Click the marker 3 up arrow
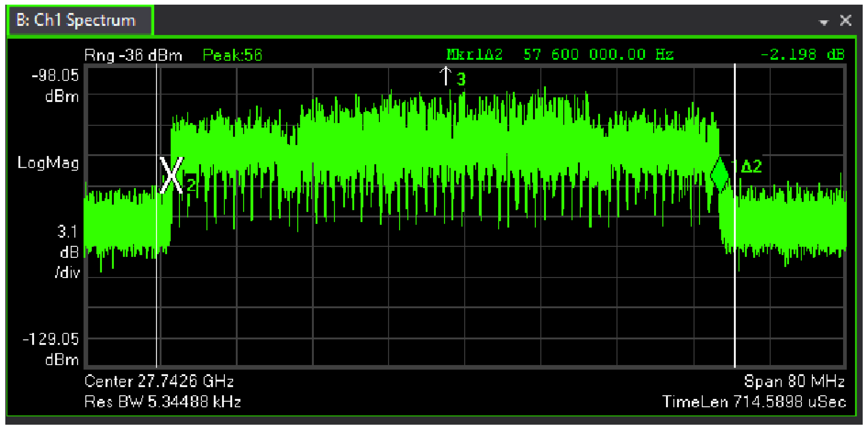 [446, 76]
